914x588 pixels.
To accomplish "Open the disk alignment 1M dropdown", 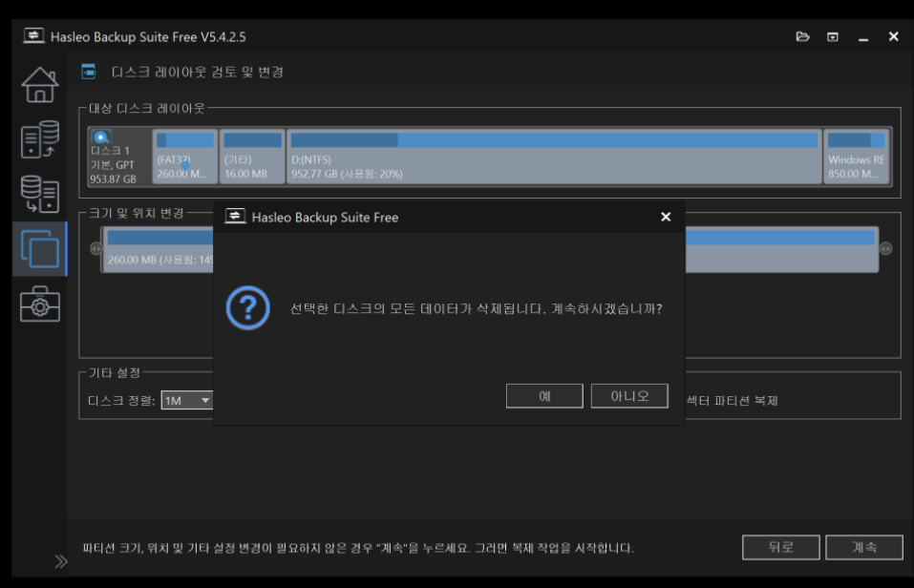I will [188, 401].
